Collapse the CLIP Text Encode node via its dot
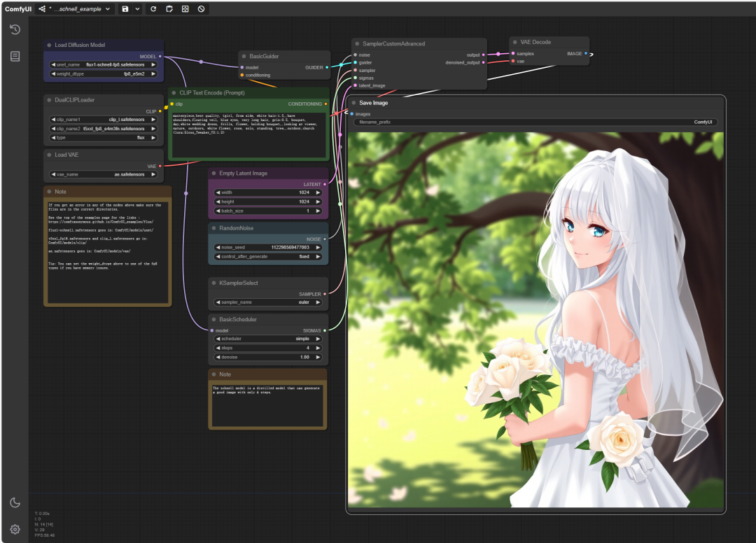The height and width of the screenshot is (543, 756). (x=174, y=92)
